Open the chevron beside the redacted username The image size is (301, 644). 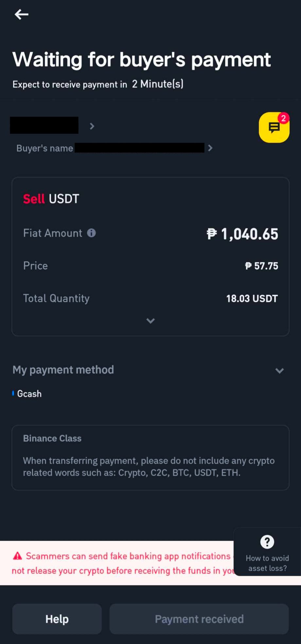(92, 126)
